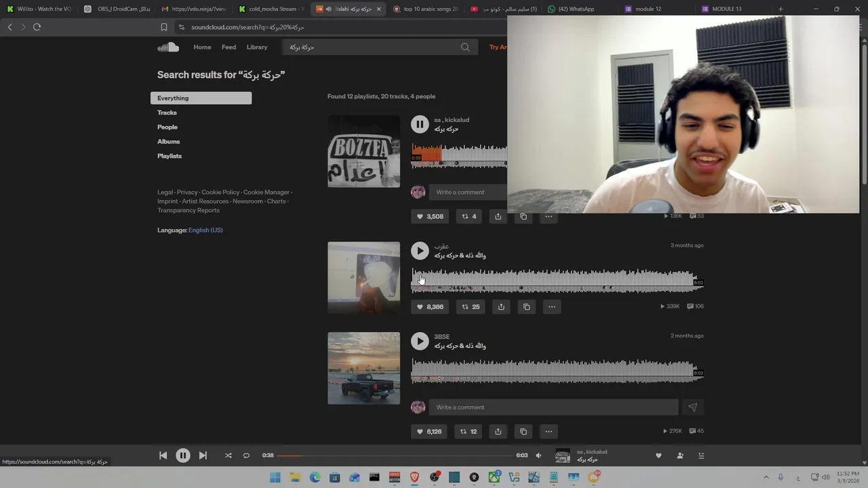Like the currently playing track in player bar
The height and width of the screenshot is (488, 868).
tap(658, 455)
